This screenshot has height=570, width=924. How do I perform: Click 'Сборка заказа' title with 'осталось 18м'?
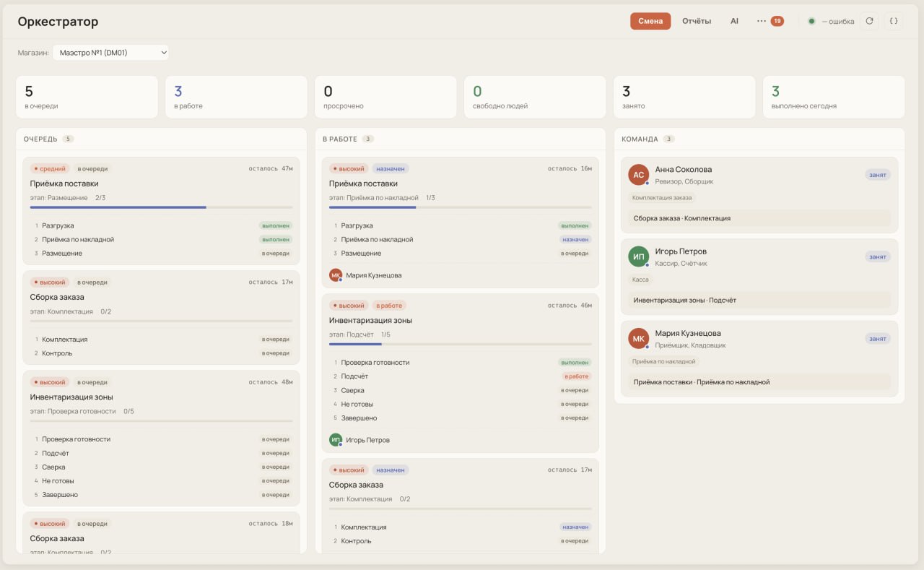[x=57, y=539]
